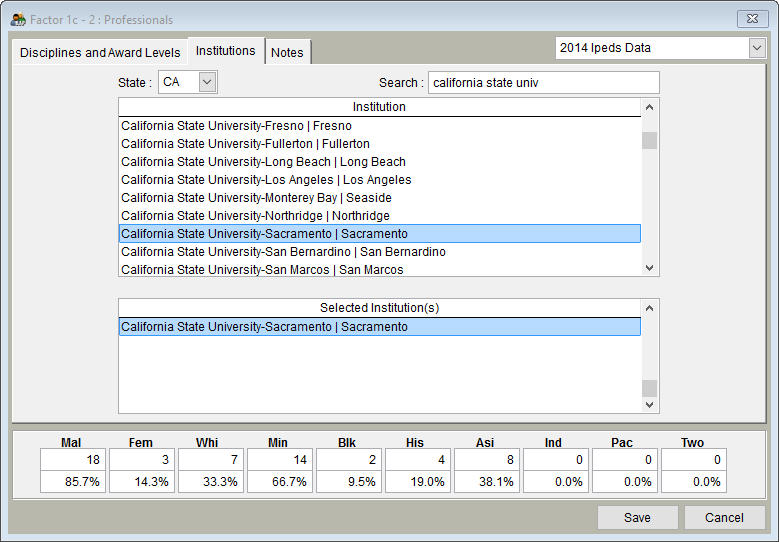Click the Ind count field showing 0
This screenshot has height=542, width=779.
point(556,460)
